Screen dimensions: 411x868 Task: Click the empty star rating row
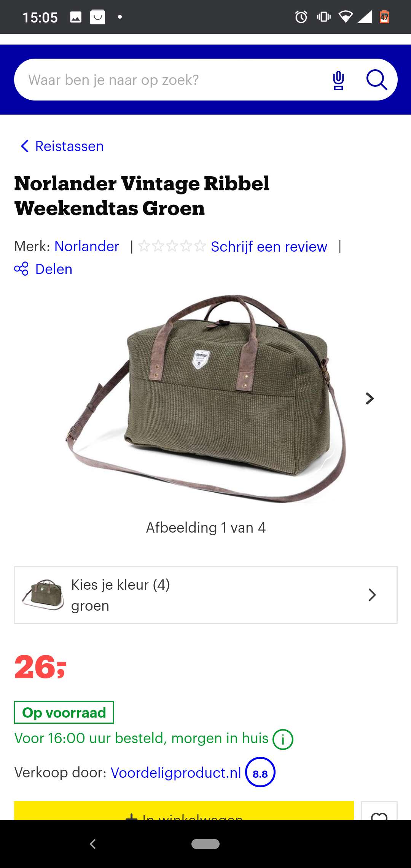click(x=172, y=246)
